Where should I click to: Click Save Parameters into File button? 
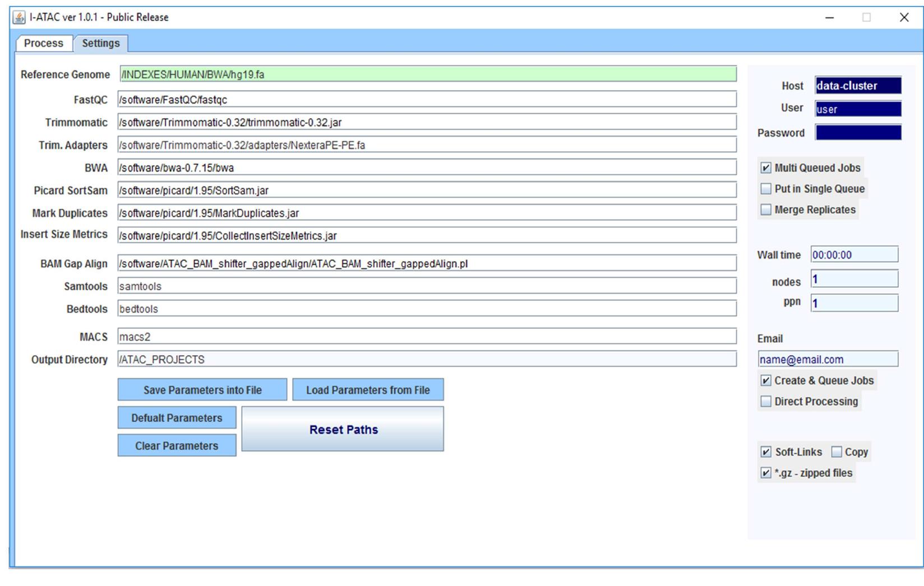[x=202, y=389]
